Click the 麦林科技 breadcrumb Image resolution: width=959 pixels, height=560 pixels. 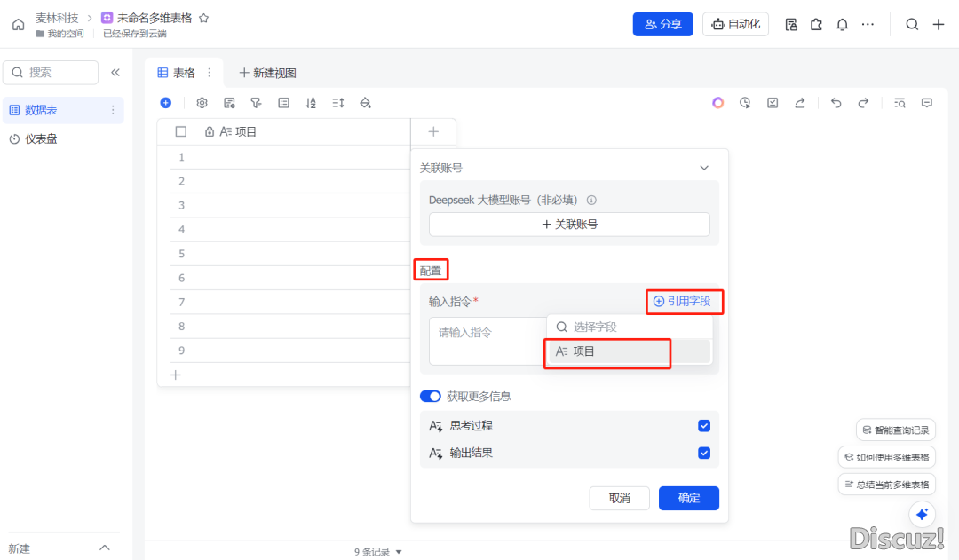pyautogui.click(x=57, y=19)
